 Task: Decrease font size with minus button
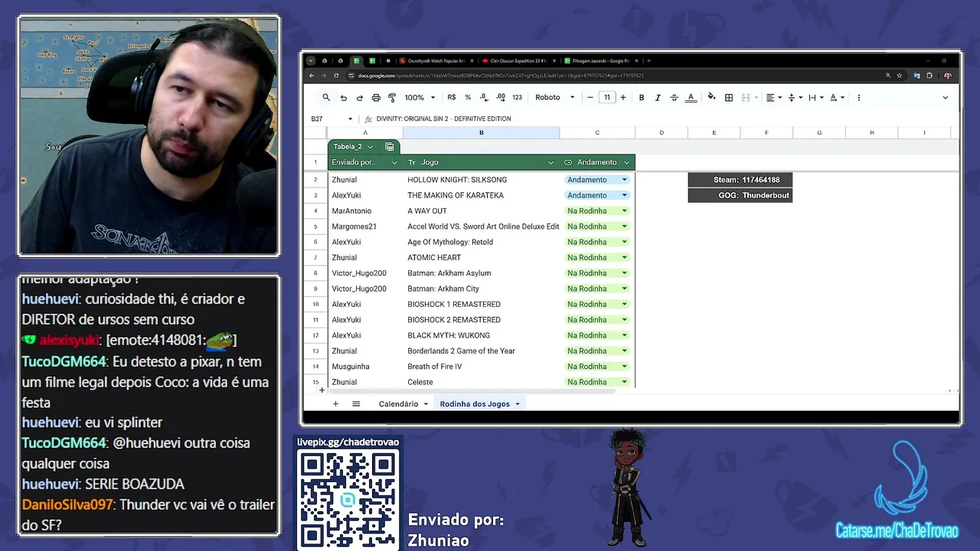point(590,97)
